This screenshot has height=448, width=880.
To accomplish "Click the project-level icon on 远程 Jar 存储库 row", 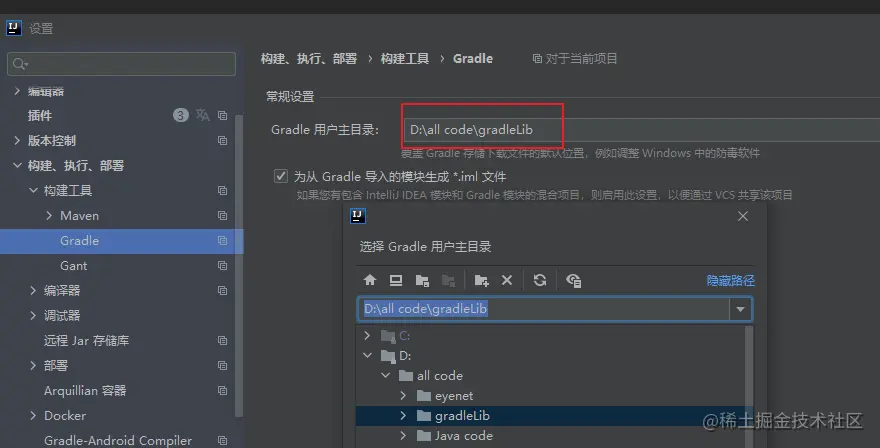I will coord(222,340).
